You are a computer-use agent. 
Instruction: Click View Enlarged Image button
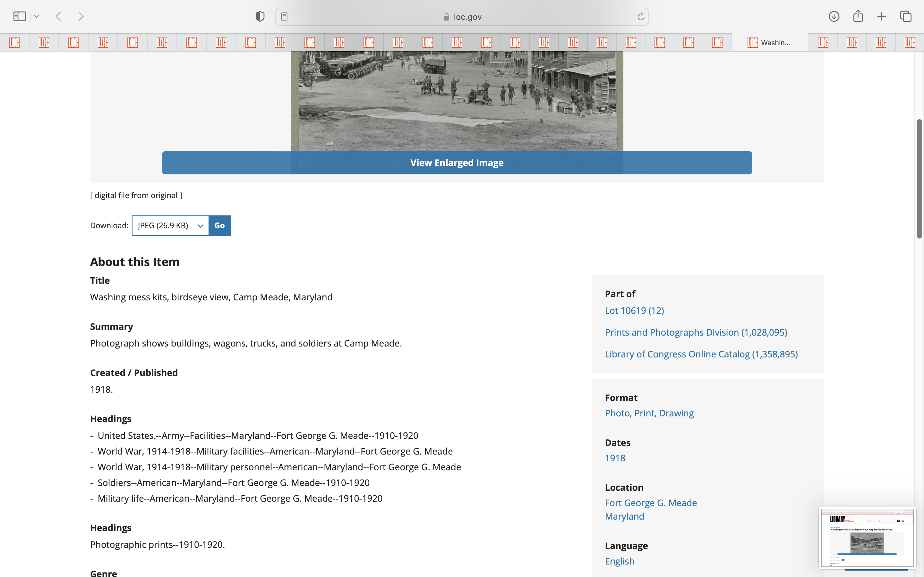(x=457, y=163)
